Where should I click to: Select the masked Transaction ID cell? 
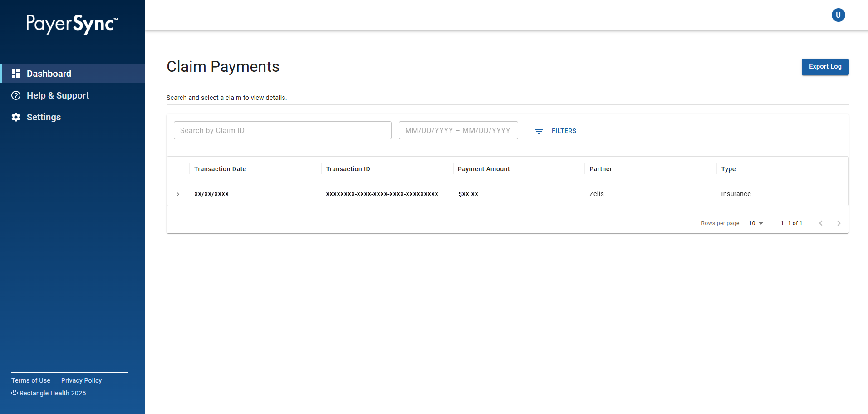385,194
